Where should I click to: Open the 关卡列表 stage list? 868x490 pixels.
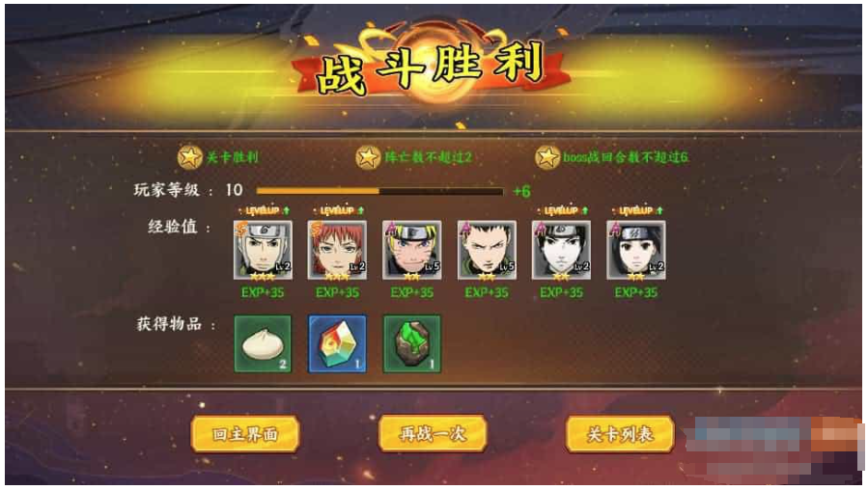coord(620,434)
